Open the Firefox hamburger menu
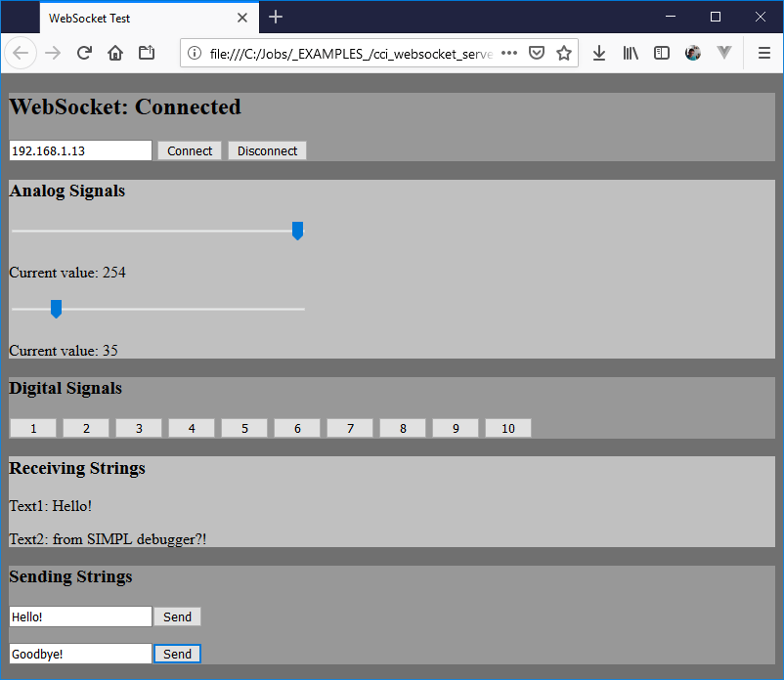Image resolution: width=784 pixels, height=680 pixels. [x=764, y=53]
